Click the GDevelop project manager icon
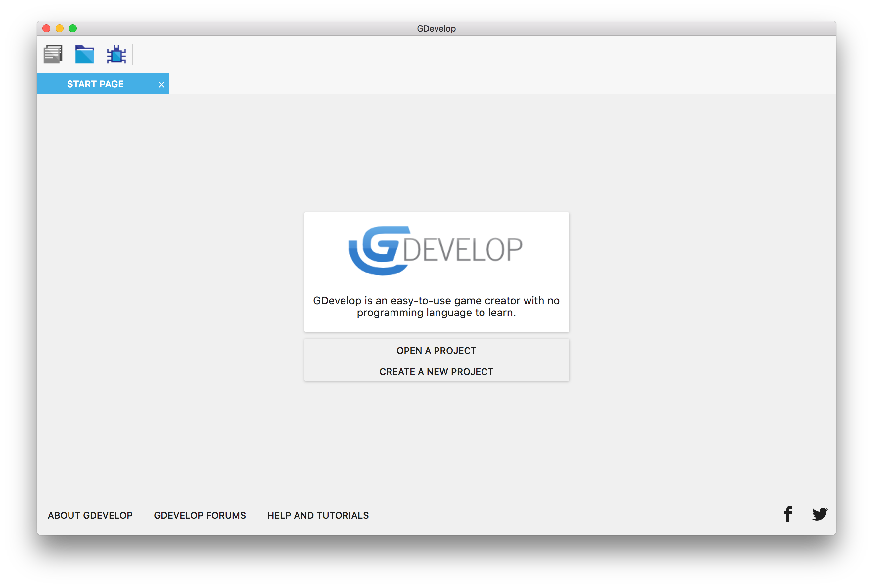Viewport: 873px width, 588px height. (54, 55)
